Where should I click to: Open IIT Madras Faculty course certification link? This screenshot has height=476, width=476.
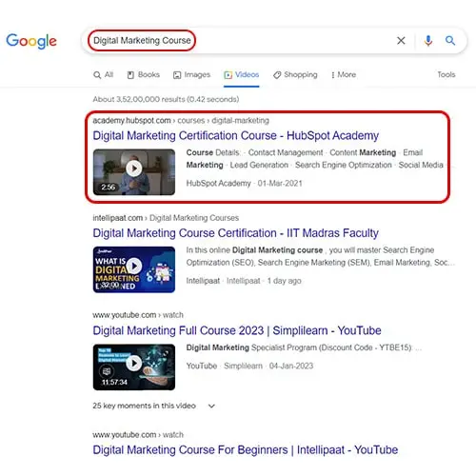[x=235, y=233]
